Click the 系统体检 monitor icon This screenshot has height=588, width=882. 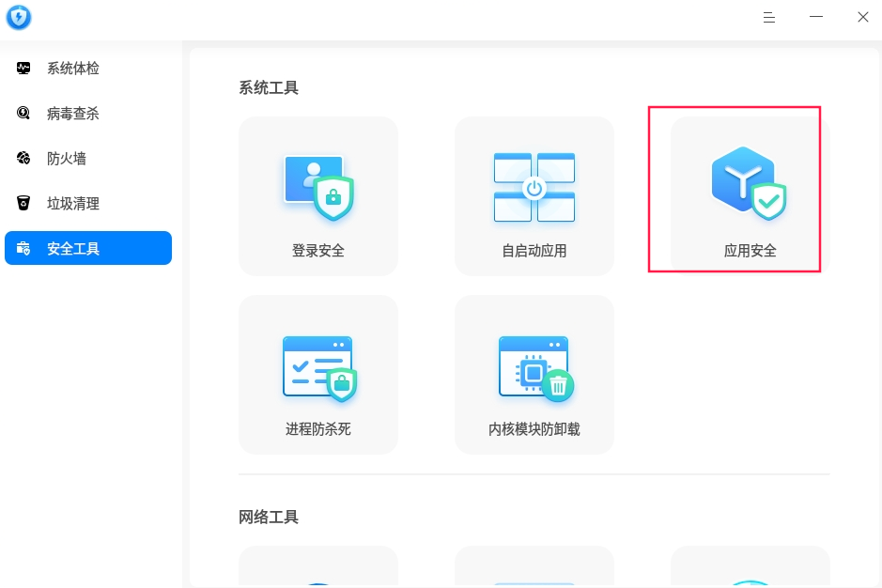[23, 68]
